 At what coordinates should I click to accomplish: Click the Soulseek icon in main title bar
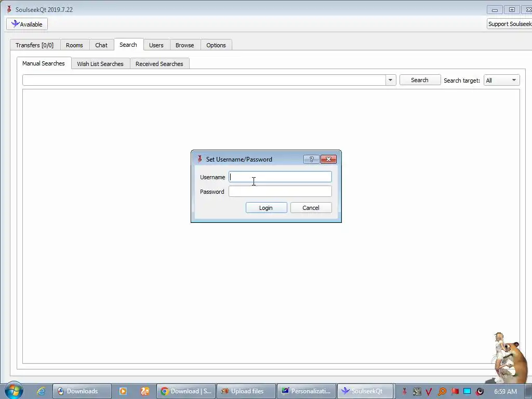9,9
